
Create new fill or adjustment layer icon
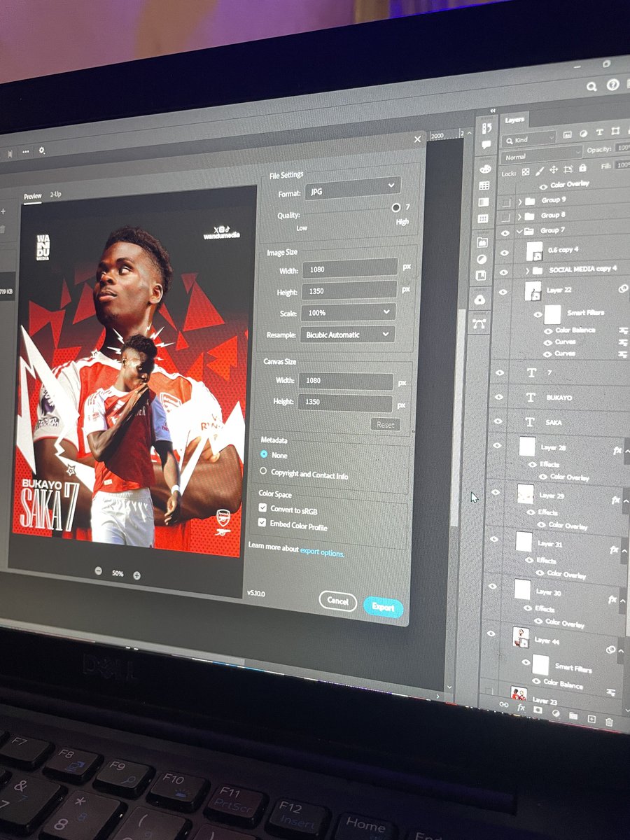click(x=556, y=713)
